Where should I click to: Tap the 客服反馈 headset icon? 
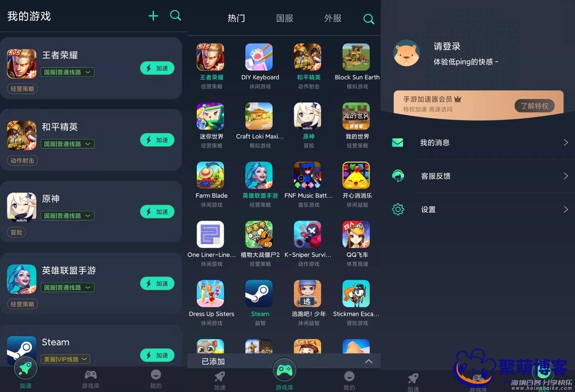(398, 176)
